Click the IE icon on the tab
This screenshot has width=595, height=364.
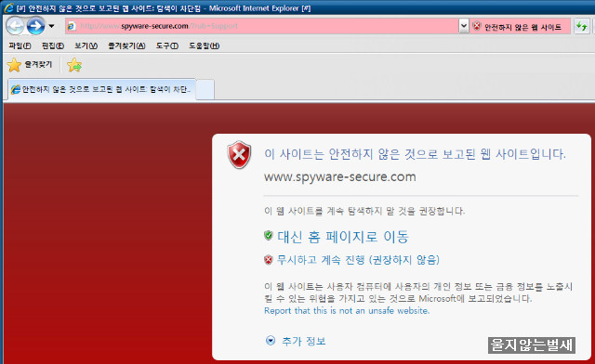(16, 89)
